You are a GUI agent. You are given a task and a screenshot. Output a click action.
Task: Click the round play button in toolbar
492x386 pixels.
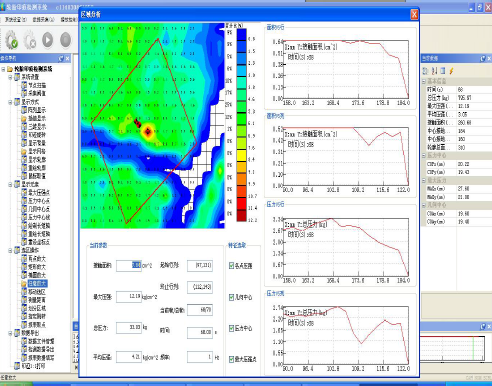pyautogui.click(x=48, y=40)
